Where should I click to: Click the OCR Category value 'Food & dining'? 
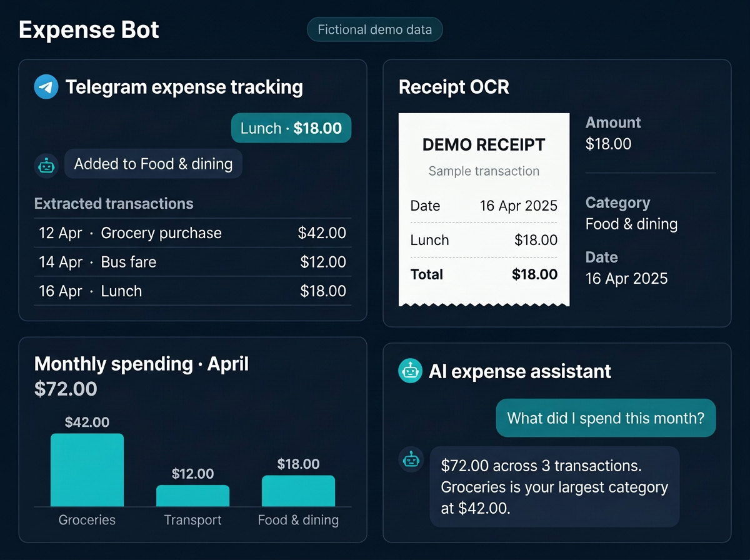(x=631, y=224)
